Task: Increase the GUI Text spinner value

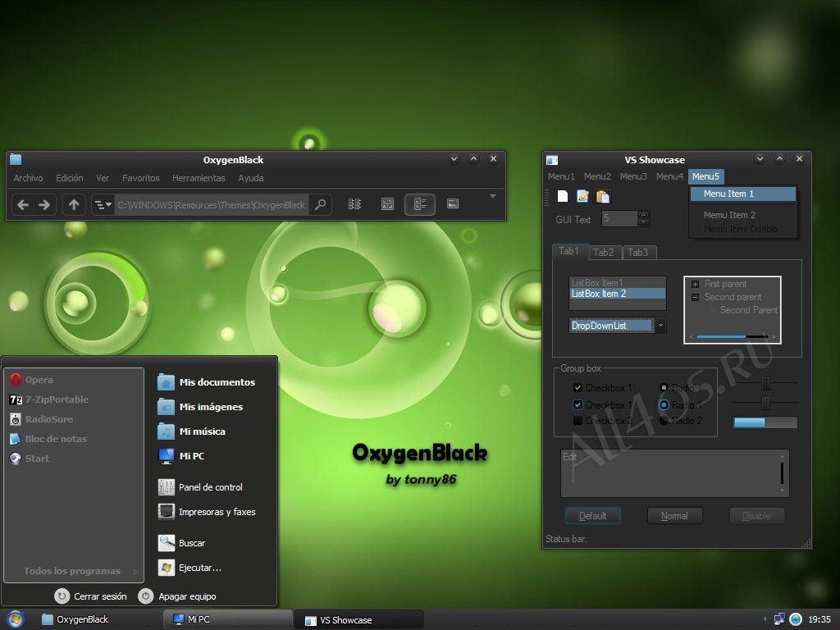Action: [644, 215]
